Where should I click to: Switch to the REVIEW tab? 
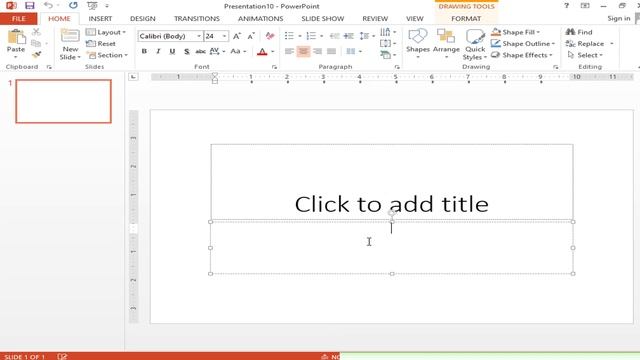[x=375, y=19]
